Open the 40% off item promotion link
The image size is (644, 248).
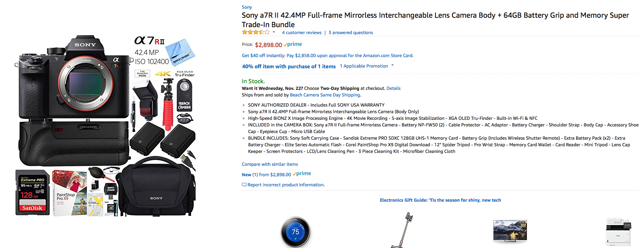(x=289, y=66)
